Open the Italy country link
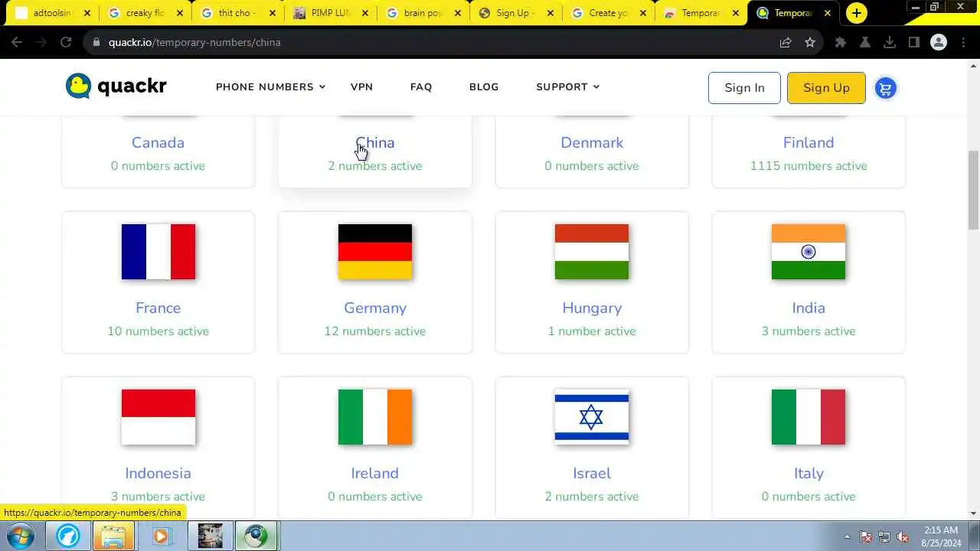Image resolution: width=980 pixels, height=551 pixels. pyautogui.click(x=808, y=473)
